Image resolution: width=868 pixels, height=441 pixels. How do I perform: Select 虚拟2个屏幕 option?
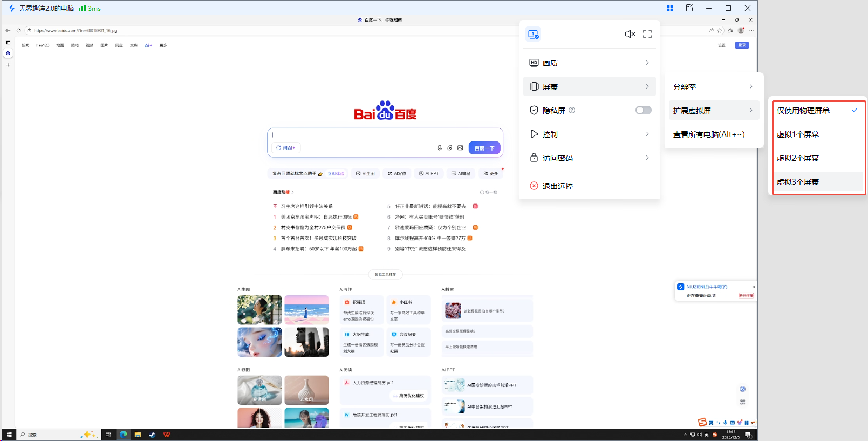[x=818, y=158]
